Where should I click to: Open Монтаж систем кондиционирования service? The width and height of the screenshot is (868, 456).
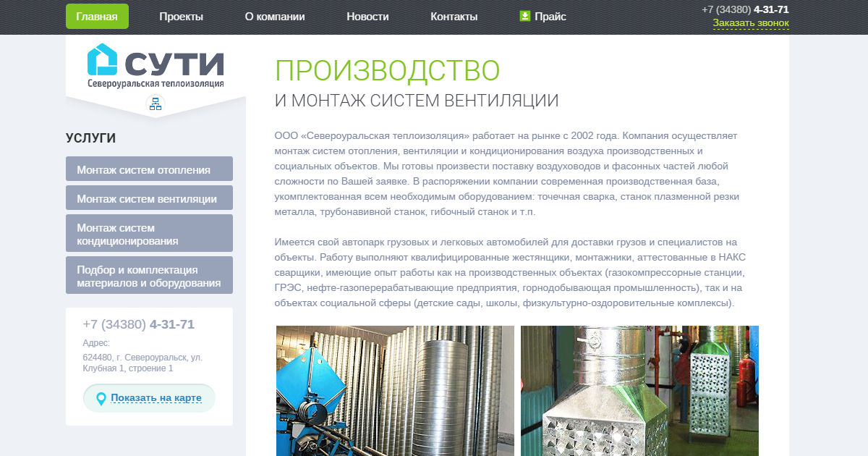pyautogui.click(x=149, y=233)
